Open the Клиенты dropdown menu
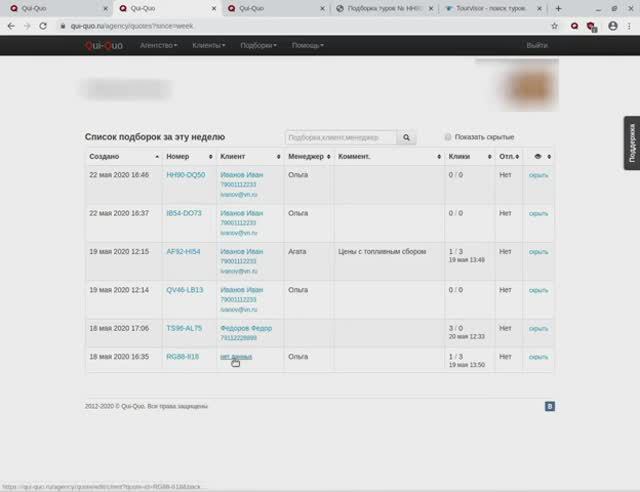 click(x=209, y=45)
